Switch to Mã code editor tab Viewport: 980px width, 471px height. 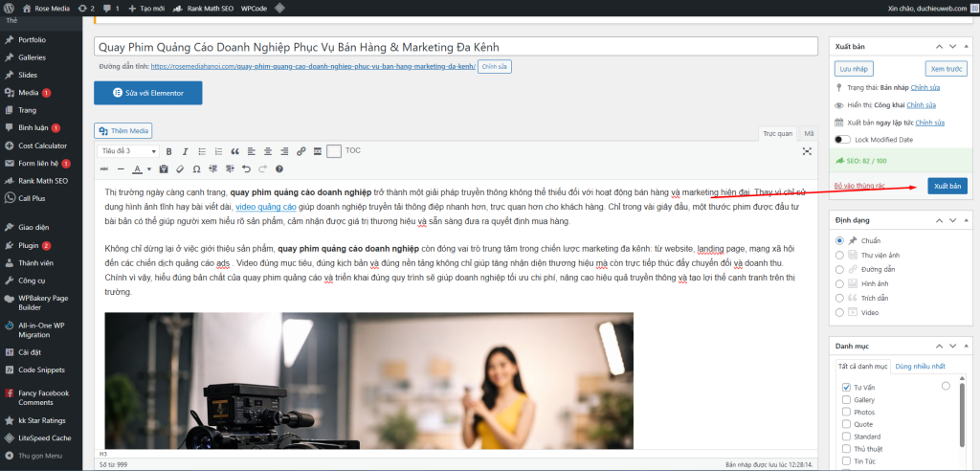coord(809,134)
